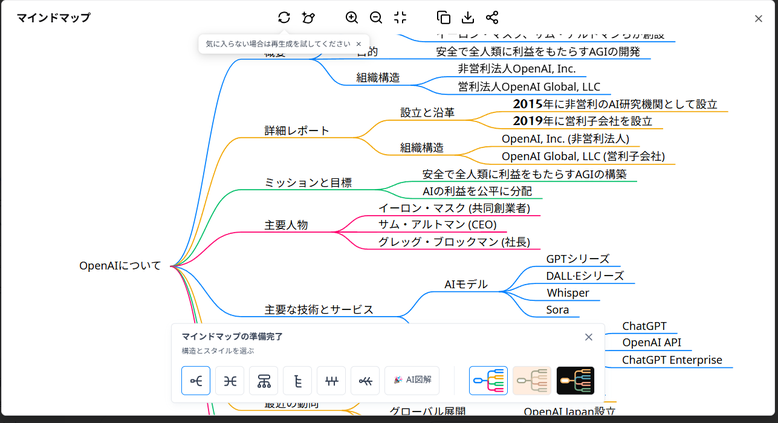Select the 2015年に非営利のAI研究機関として設立 node
Viewport: 778px width, 423px height.
[615, 104]
